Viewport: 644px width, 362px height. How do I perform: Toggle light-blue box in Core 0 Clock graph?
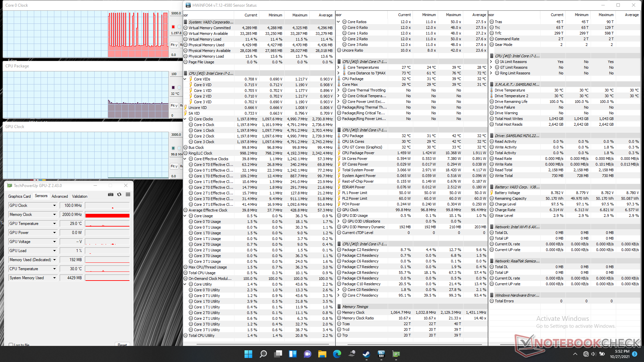(x=179, y=27)
